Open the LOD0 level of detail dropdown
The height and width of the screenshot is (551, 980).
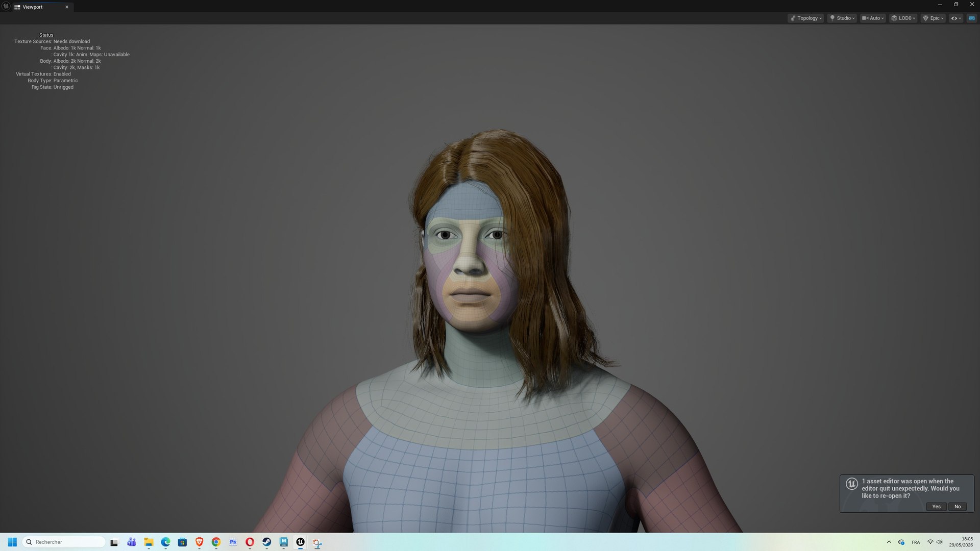[903, 18]
